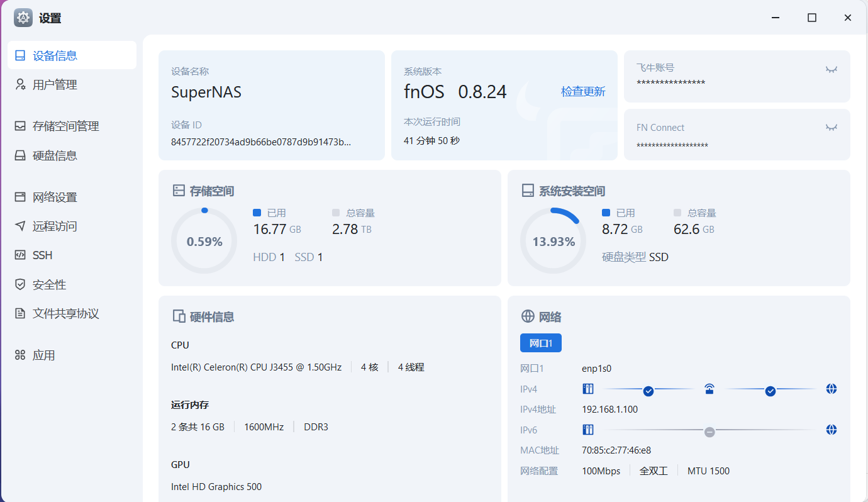Image resolution: width=868 pixels, height=502 pixels.
Task: Click system total capacity 62.6 GB
Action: pos(694,230)
